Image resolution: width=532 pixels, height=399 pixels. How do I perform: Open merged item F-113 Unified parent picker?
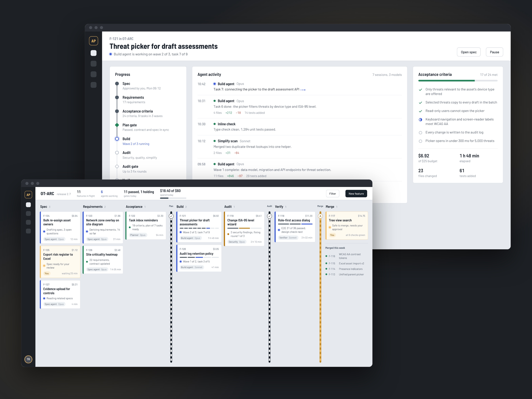click(347, 275)
